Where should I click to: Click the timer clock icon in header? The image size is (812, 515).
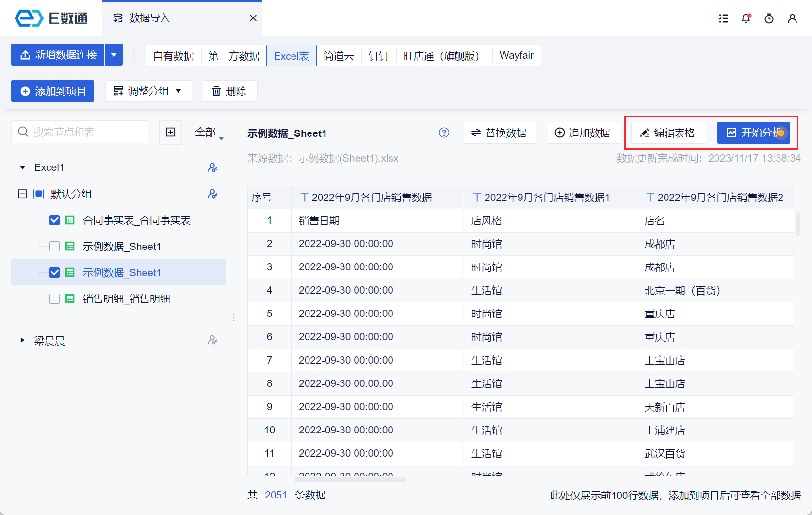tap(769, 18)
